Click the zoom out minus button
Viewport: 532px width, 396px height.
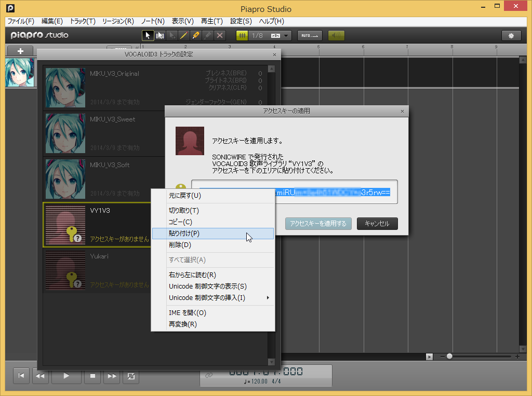(x=443, y=357)
